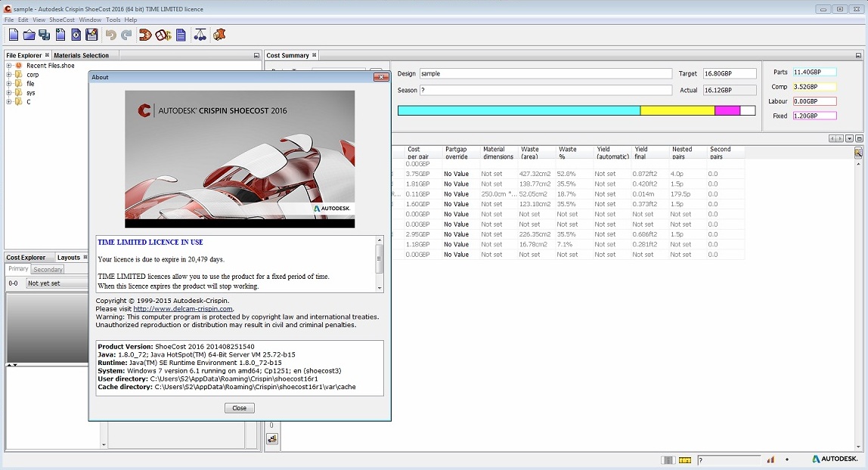
Task: Expand the sys folder node
Action: [9, 93]
